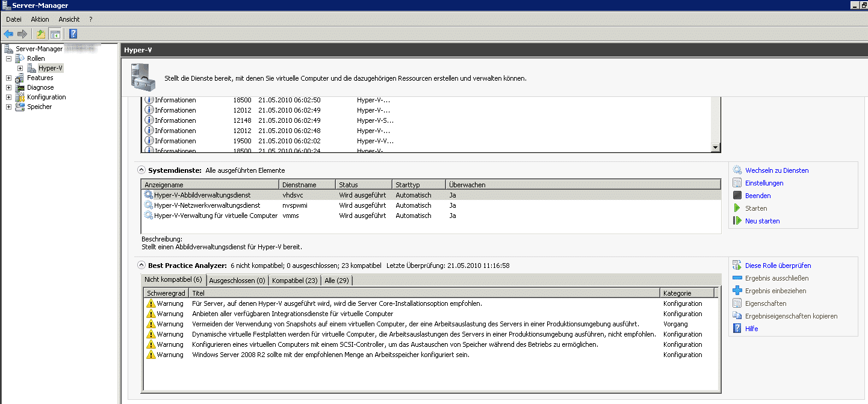Sort services by Starttyp column header
The height and width of the screenshot is (404, 868).
(x=419, y=185)
